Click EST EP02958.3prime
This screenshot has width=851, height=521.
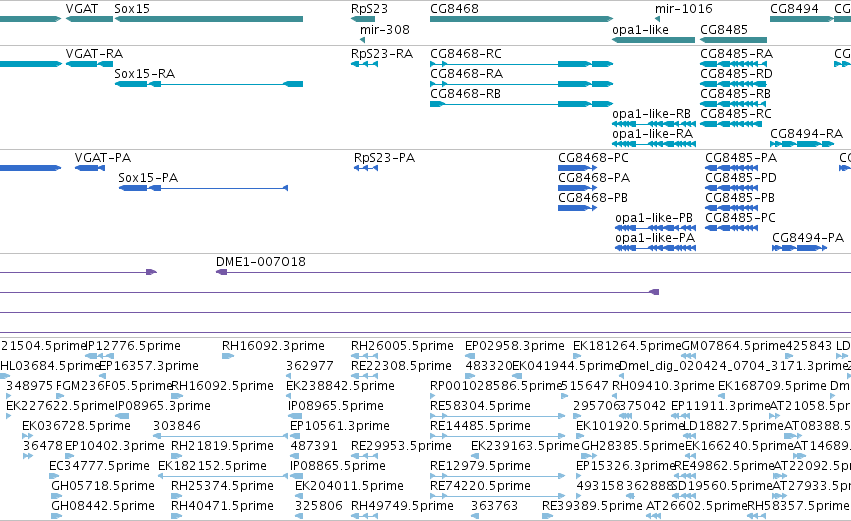515,346
